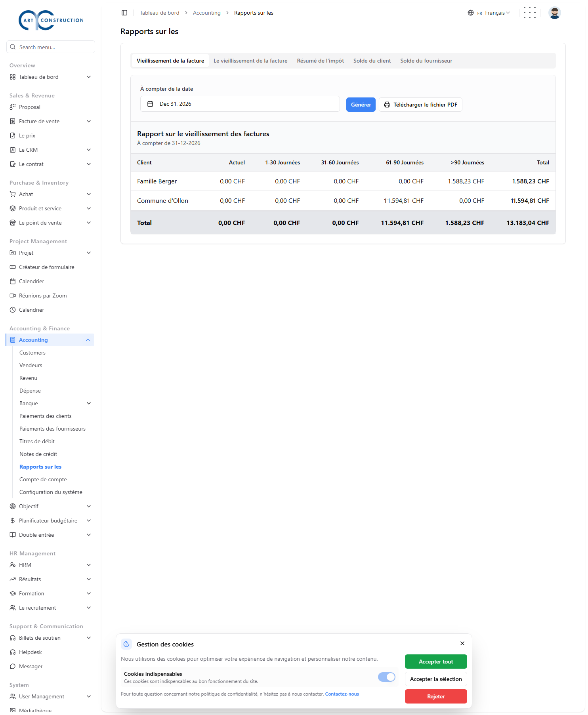Viewport: 588px width, 715px height.
Task: Click the Search menu input field
Action: coord(51,47)
